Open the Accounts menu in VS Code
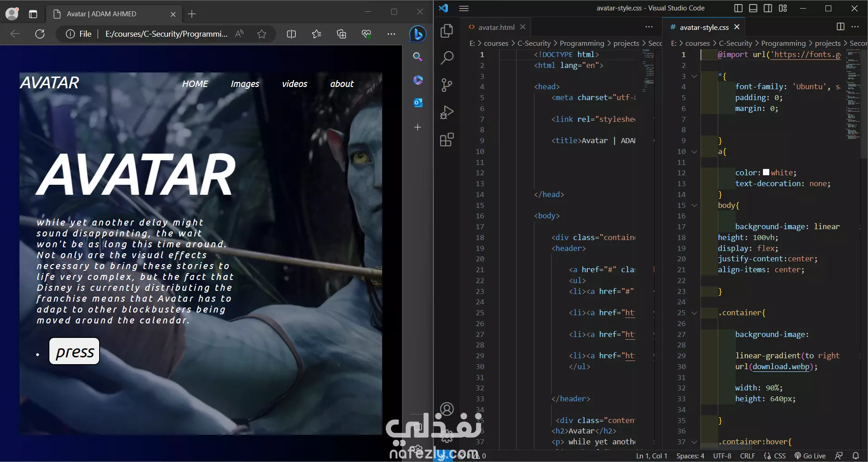The height and width of the screenshot is (462, 868). 447,409
